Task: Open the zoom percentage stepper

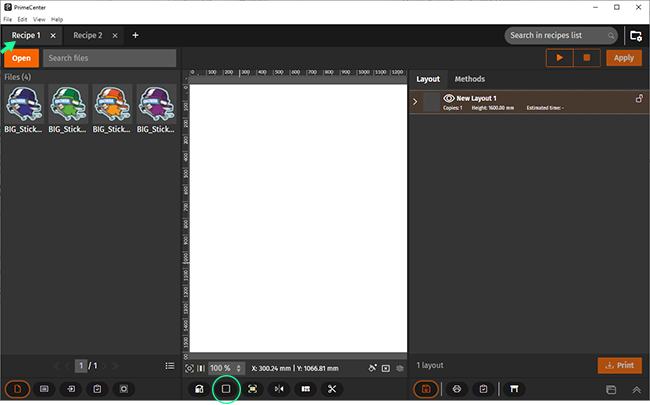Action: [x=238, y=368]
